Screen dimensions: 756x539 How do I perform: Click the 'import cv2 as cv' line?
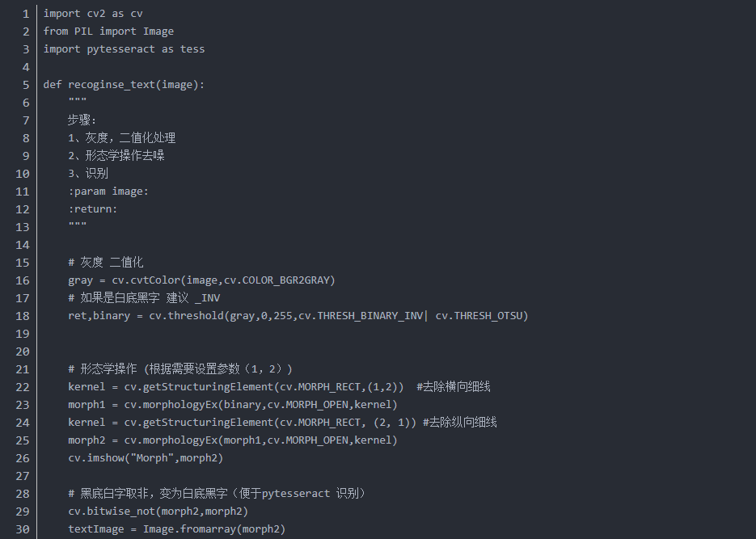93,14
